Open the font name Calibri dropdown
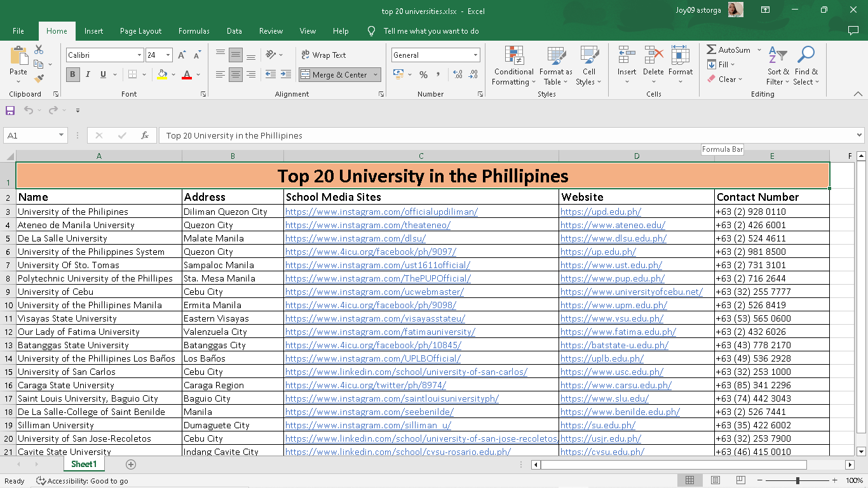Viewport: 868px width, 488px height. (x=139, y=55)
